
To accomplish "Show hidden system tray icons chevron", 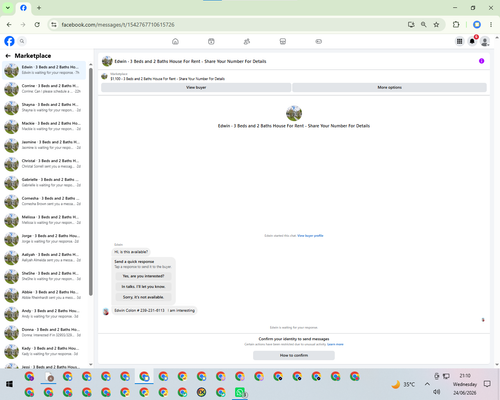I will (x=427, y=384).
